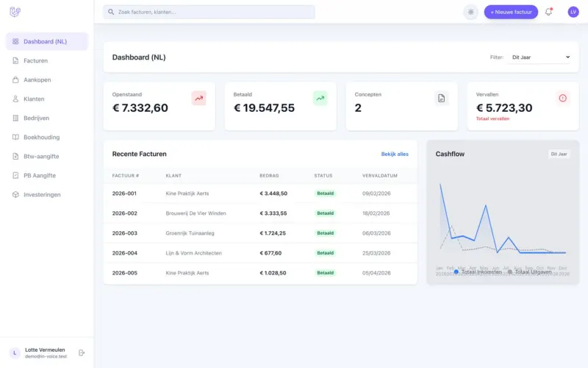
Task: Click client Brouwerij De Vier Winden
Action: pos(196,213)
